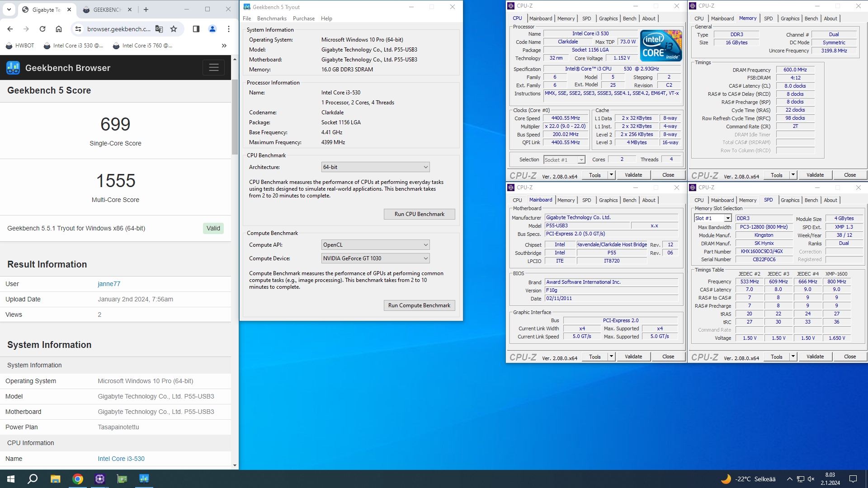
Task: Click Validate in CPU-Z CPU tab window
Action: tap(633, 175)
